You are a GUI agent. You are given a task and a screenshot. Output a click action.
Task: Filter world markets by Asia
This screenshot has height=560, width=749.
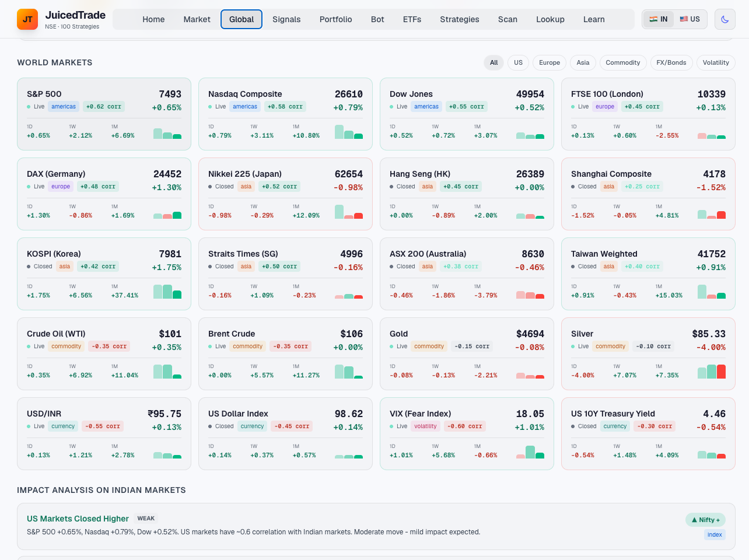tap(583, 62)
